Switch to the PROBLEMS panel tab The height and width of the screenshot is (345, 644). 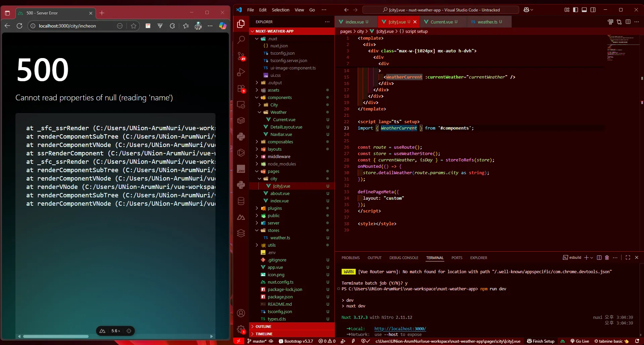[x=351, y=258]
